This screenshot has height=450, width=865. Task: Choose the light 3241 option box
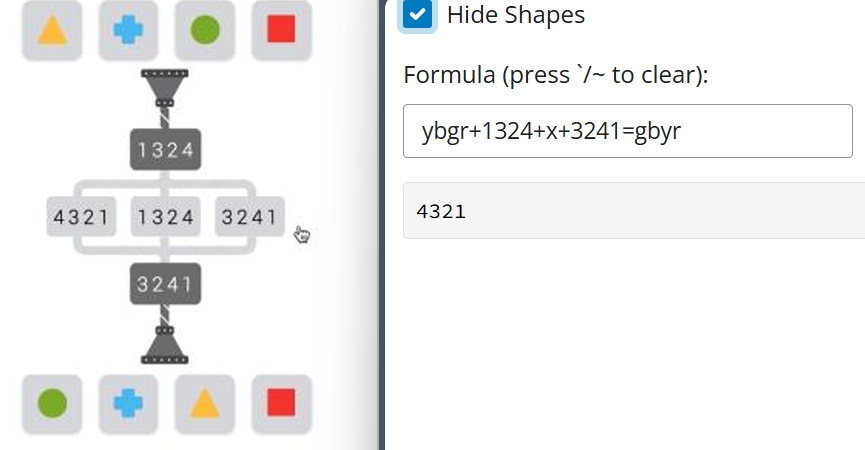[x=250, y=217]
